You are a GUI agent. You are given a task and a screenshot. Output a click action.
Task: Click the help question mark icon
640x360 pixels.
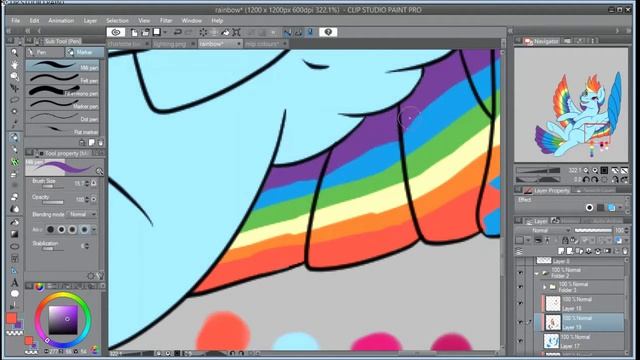tap(328, 32)
